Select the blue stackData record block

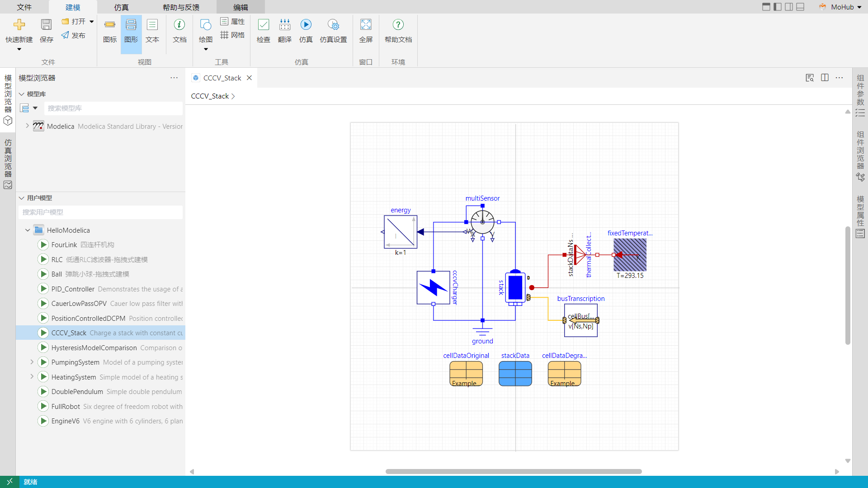(x=515, y=374)
